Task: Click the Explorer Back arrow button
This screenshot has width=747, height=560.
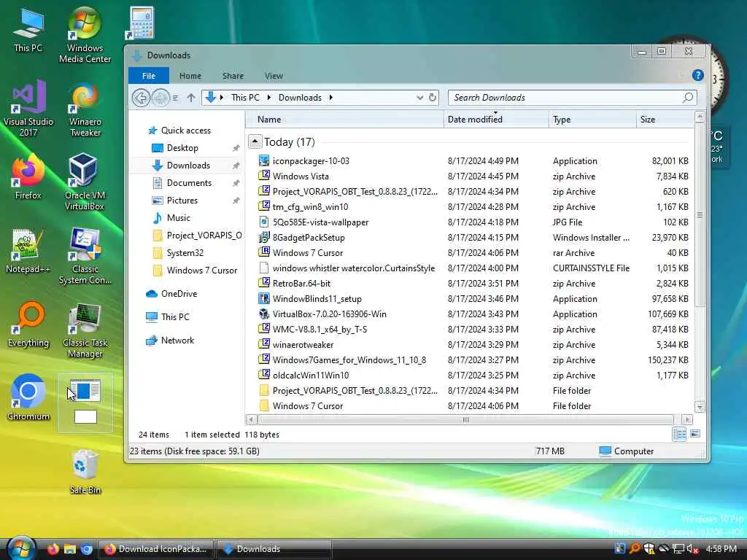Action: tap(141, 98)
